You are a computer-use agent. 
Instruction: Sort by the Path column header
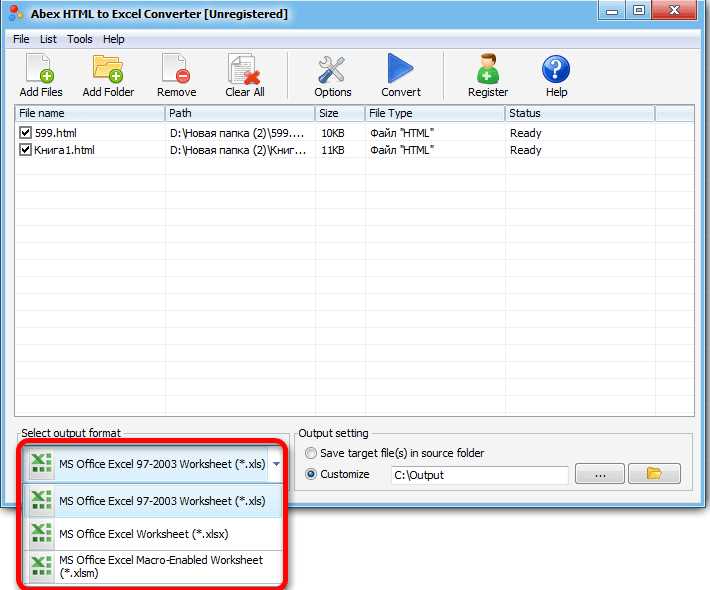pyautogui.click(x=240, y=113)
